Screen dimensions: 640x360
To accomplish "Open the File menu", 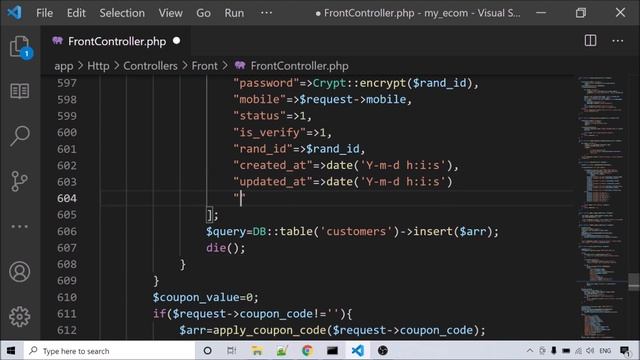I will [x=44, y=13].
